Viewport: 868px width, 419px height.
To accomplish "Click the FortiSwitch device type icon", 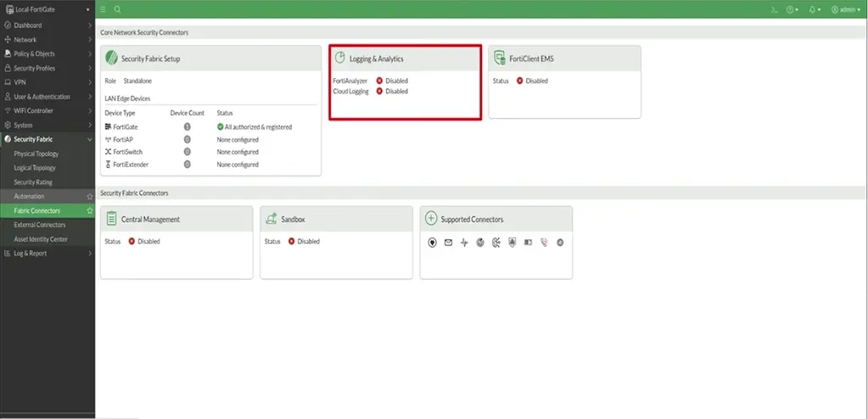I will coord(108,152).
